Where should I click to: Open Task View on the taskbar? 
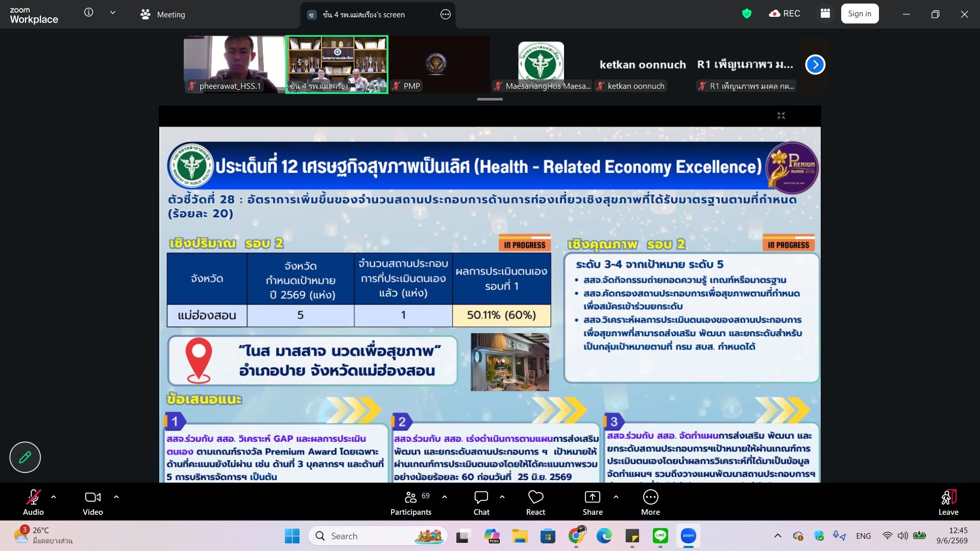(x=462, y=536)
